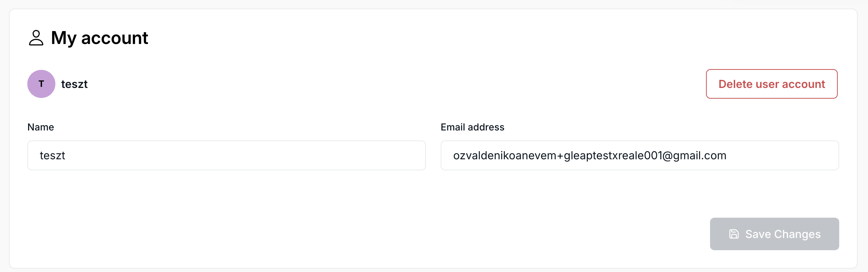The height and width of the screenshot is (272, 868).
Task: Place cursor in the teszt text of Name box
Action: tap(52, 156)
